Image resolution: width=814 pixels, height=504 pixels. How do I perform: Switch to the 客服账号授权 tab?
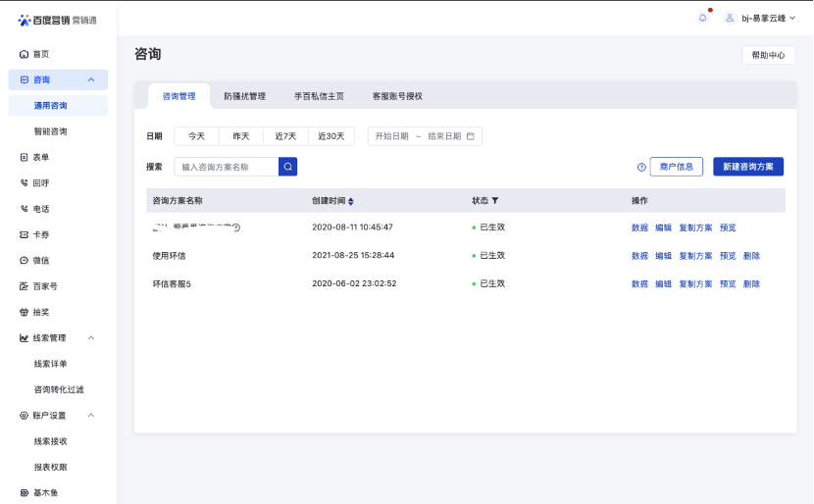click(x=397, y=96)
